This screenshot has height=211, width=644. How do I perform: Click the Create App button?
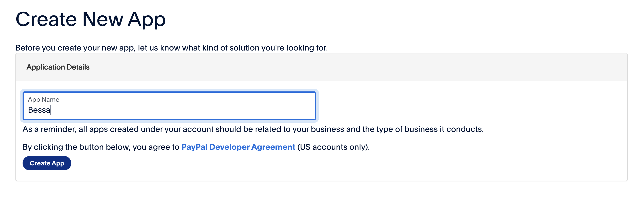(x=47, y=163)
